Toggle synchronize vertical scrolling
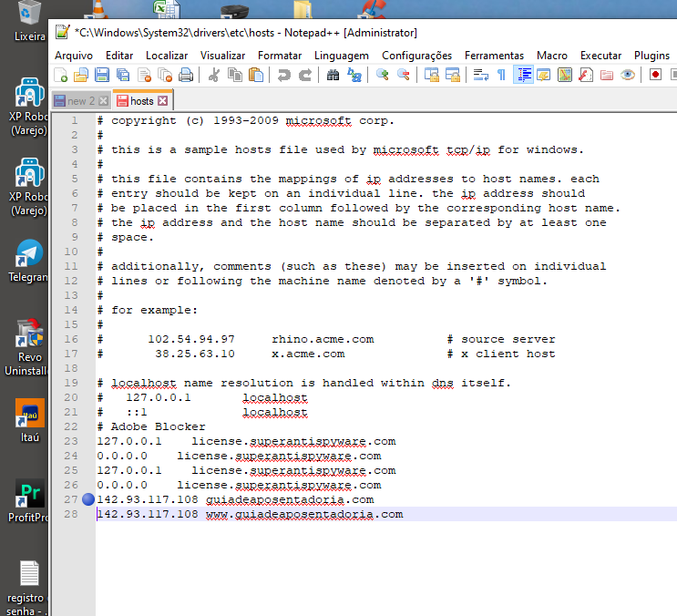Screen dimensions: 677x616 tap(431, 75)
